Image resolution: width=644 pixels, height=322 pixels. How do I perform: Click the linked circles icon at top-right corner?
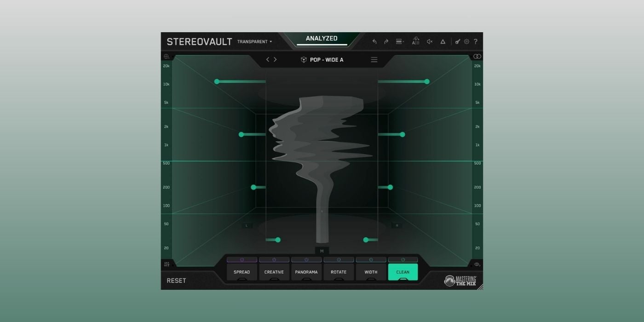(x=477, y=56)
